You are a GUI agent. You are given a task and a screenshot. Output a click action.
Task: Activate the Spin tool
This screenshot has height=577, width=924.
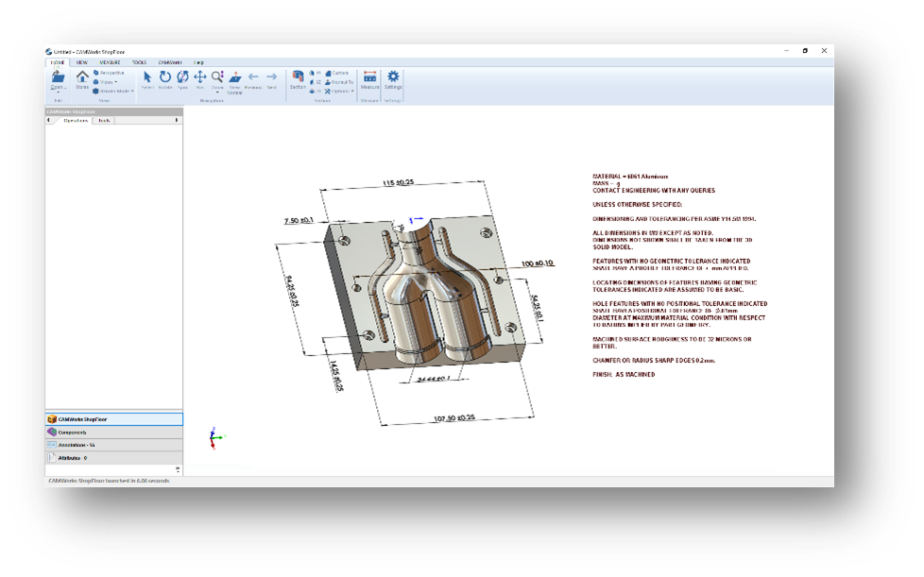click(182, 77)
